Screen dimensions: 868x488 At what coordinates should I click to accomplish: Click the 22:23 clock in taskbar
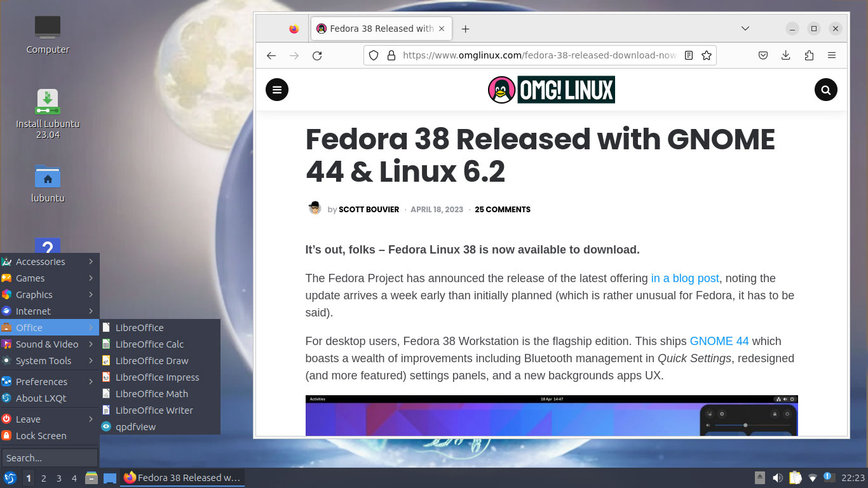(x=853, y=478)
